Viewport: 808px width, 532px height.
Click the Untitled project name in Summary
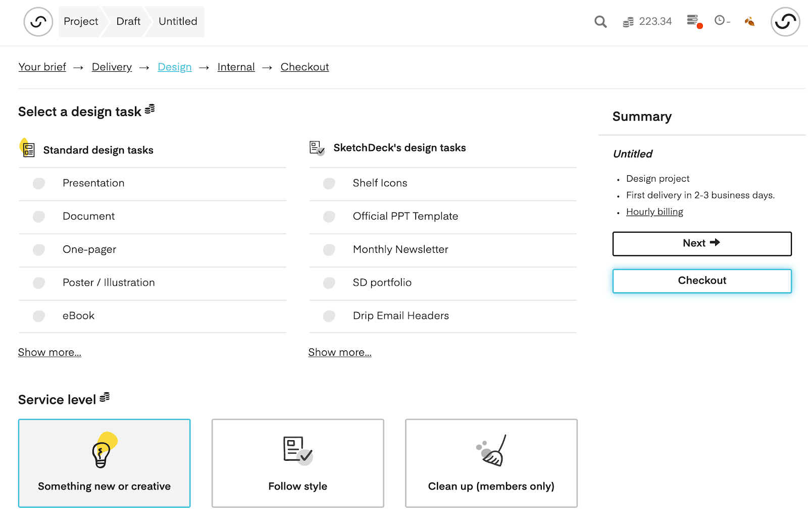coord(633,154)
